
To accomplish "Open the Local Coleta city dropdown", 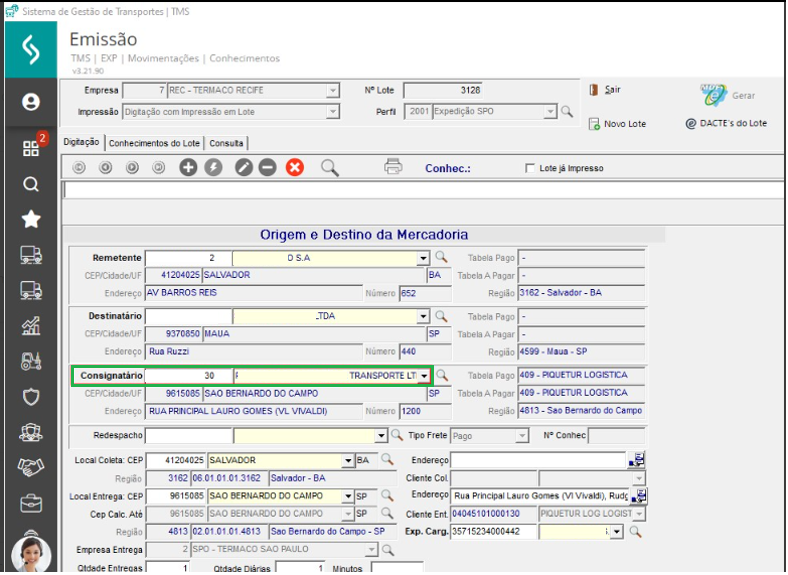I will click(x=348, y=460).
